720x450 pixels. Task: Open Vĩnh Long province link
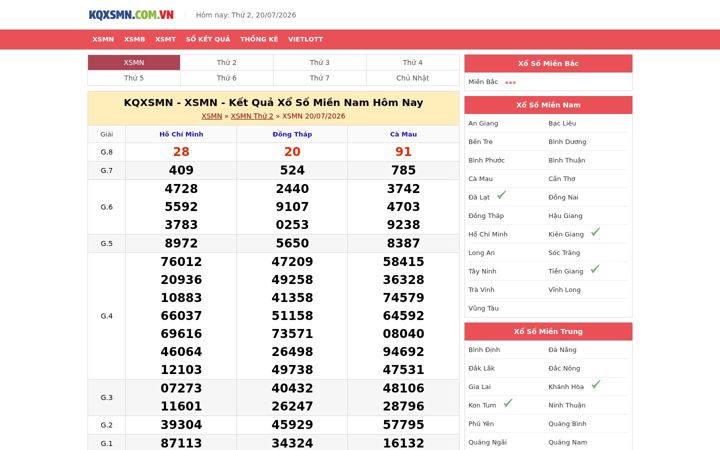(564, 290)
